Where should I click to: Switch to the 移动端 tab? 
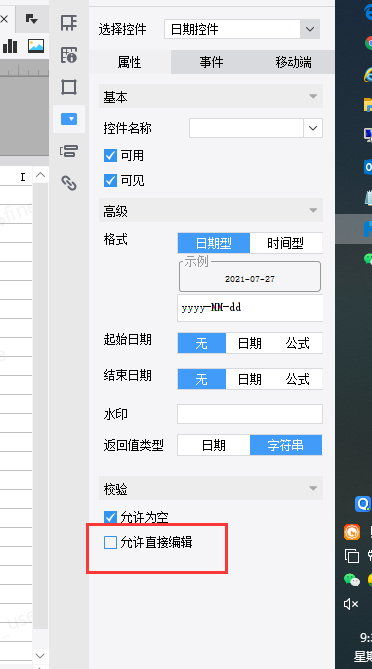(x=294, y=62)
